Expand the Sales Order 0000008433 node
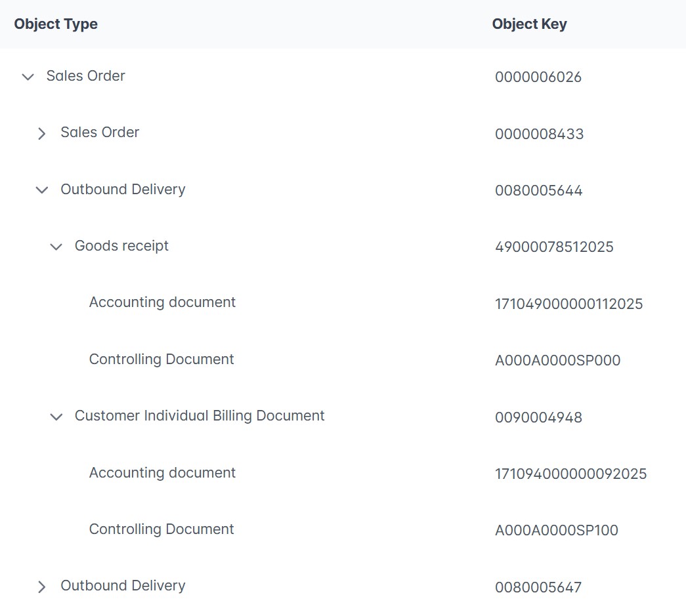 42,134
